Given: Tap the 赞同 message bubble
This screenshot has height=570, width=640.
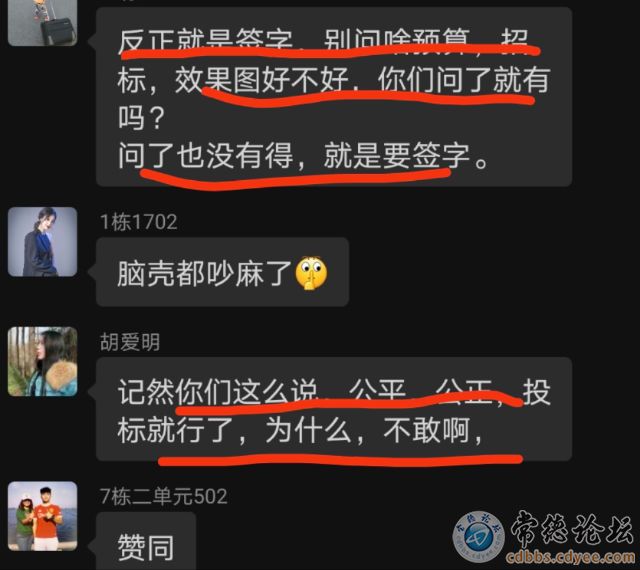Looking at the screenshot, I should tap(146, 541).
